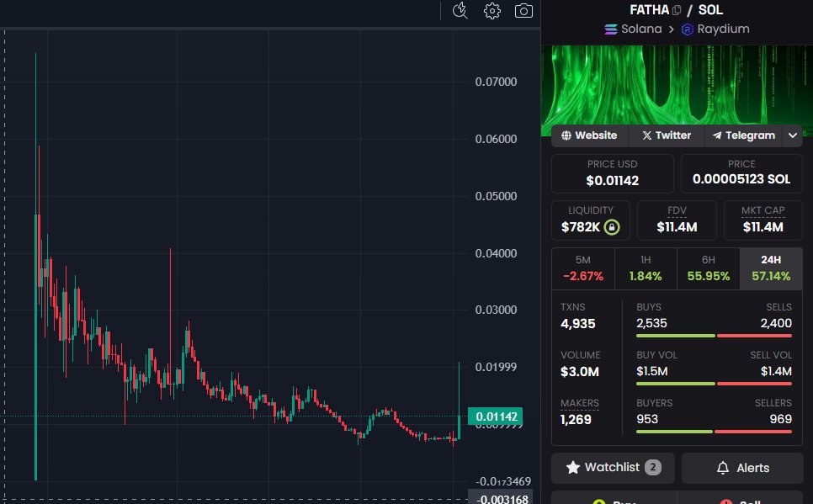Select the 24H timeframe tab

coord(771,268)
